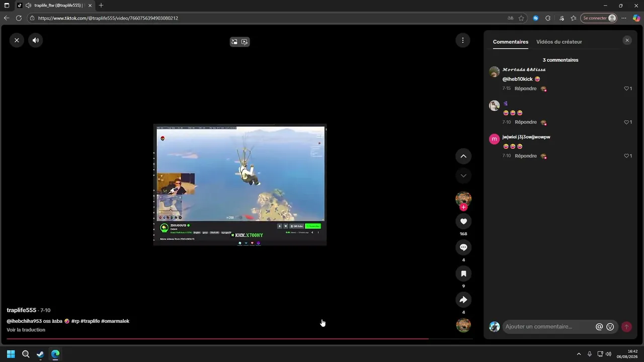Open the Windows Start menu
Image resolution: width=644 pixels, height=362 pixels.
click(11, 354)
